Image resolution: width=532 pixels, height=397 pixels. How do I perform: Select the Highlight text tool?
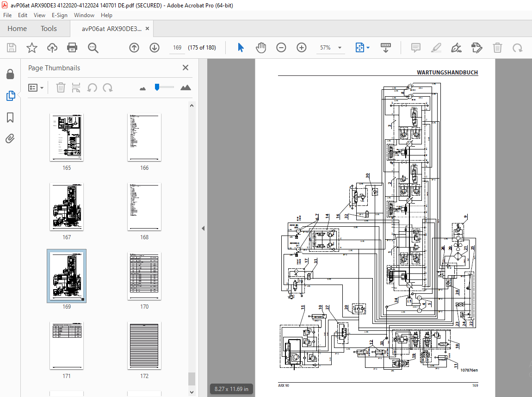point(436,48)
